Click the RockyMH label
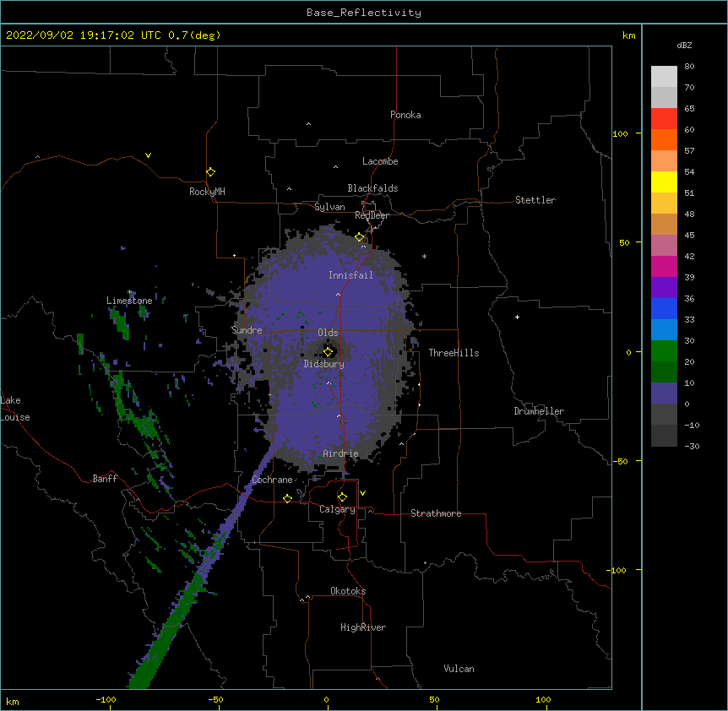Viewport: 728px width, 711px height. (x=207, y=192)
